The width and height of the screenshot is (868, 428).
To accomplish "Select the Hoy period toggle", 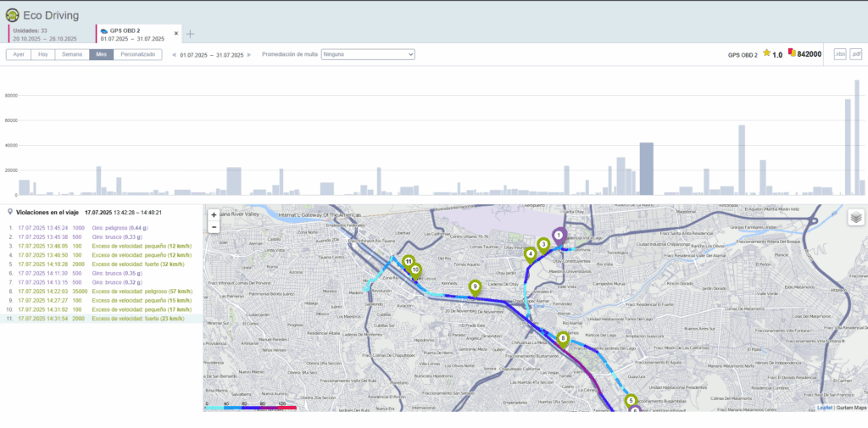I will tap(42, 54).
